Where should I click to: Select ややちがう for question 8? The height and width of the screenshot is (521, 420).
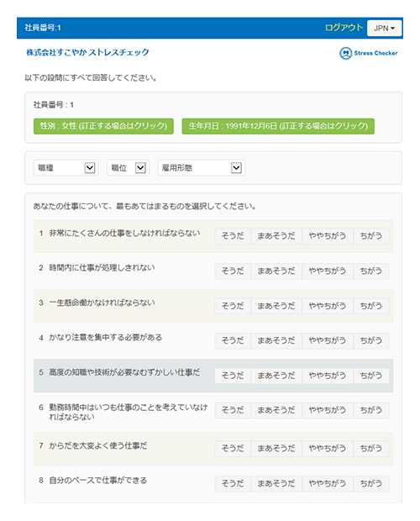(328, 483)
